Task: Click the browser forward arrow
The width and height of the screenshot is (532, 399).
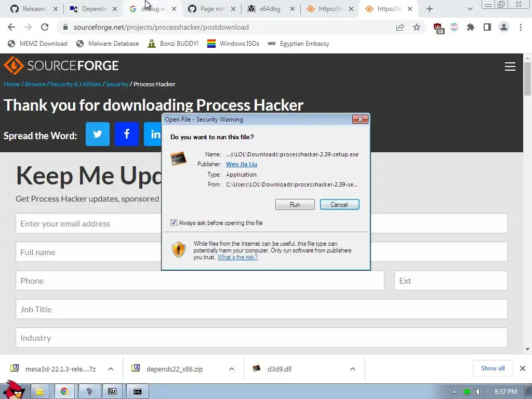Action: pos(28,27)
